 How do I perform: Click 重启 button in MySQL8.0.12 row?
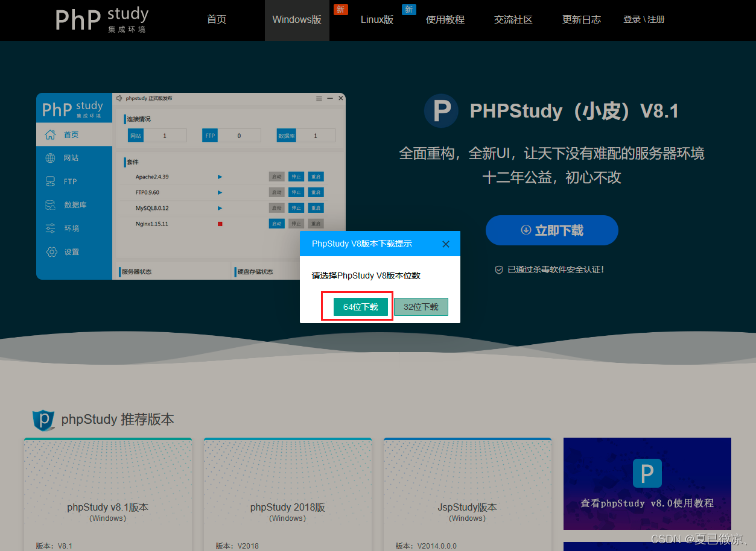[x=316, y=208]
